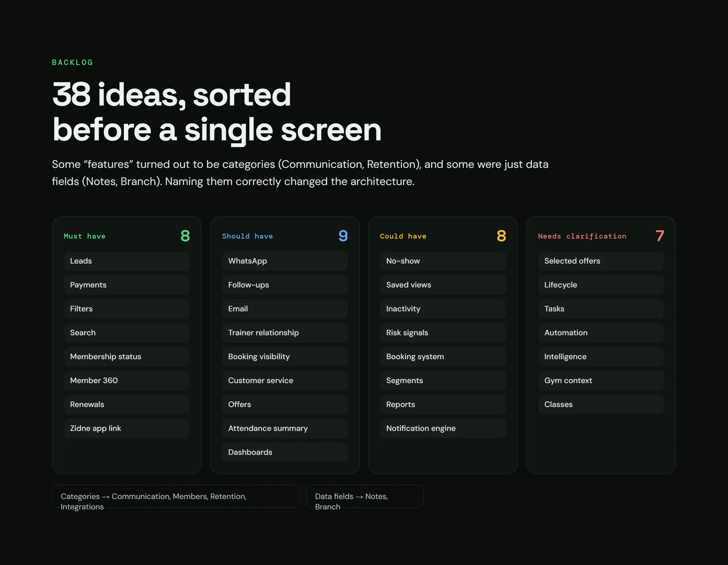This screenshot has width=728, height=565.
Task: Click 'Membership status' item
Action: coord(127,357)
